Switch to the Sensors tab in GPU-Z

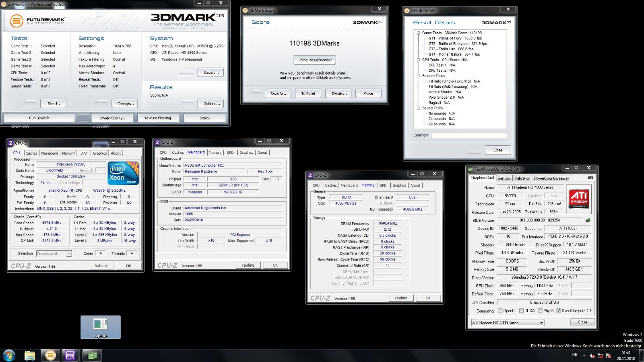point(504,178)
